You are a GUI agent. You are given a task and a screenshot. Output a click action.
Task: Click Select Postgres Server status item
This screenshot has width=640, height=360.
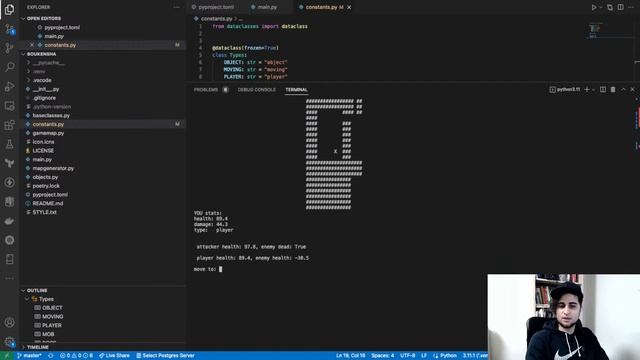165,356
